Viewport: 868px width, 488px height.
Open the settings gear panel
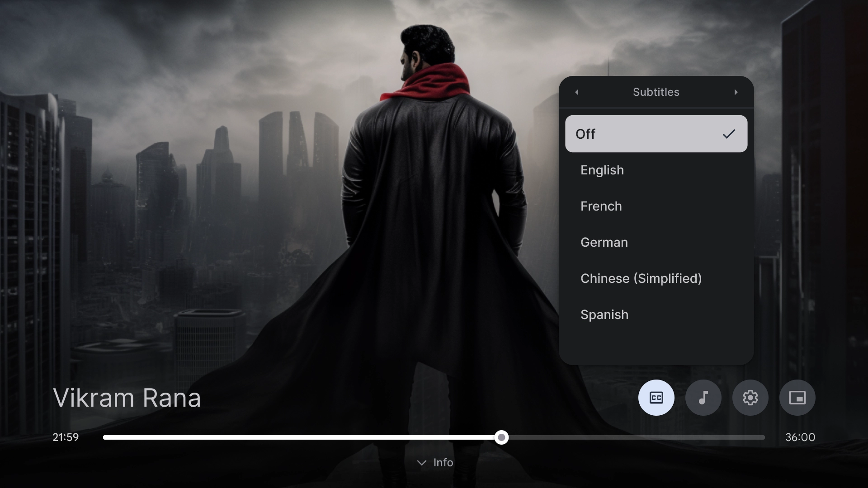[750, 398]
